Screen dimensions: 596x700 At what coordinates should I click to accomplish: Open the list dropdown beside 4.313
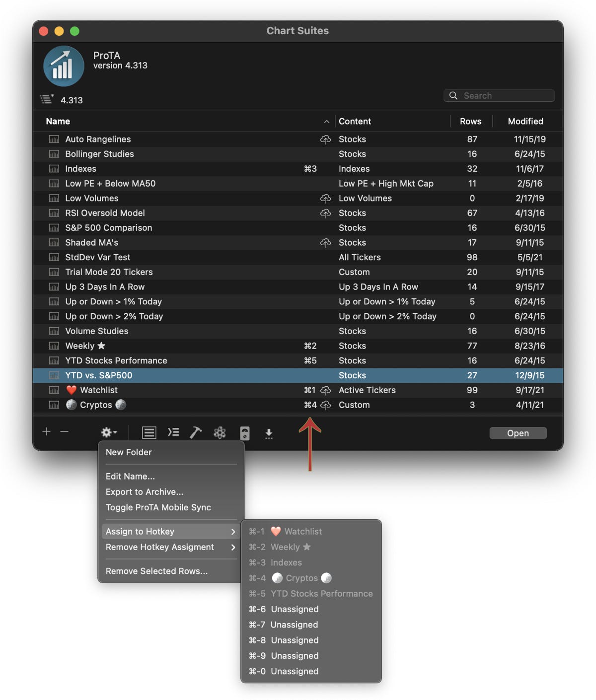[x=47, y=100]
